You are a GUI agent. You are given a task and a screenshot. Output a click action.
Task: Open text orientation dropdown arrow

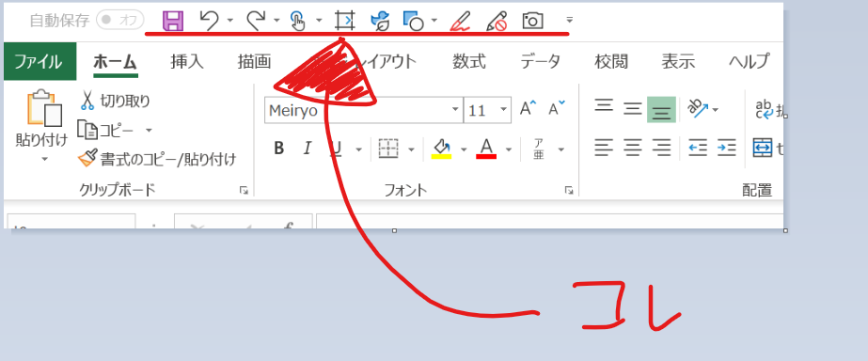point(716,110)
